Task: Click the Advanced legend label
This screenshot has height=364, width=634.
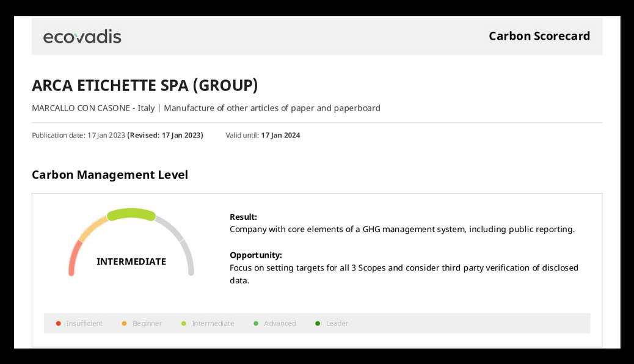Action: (280, 324)
